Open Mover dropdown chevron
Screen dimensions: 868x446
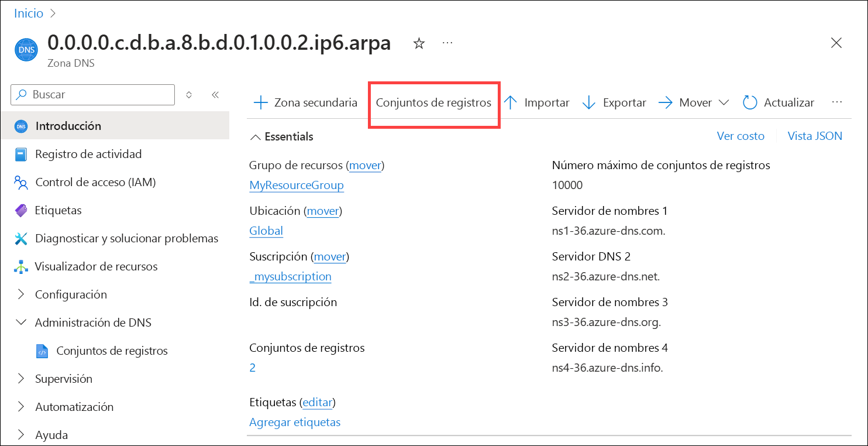(724, 102)
